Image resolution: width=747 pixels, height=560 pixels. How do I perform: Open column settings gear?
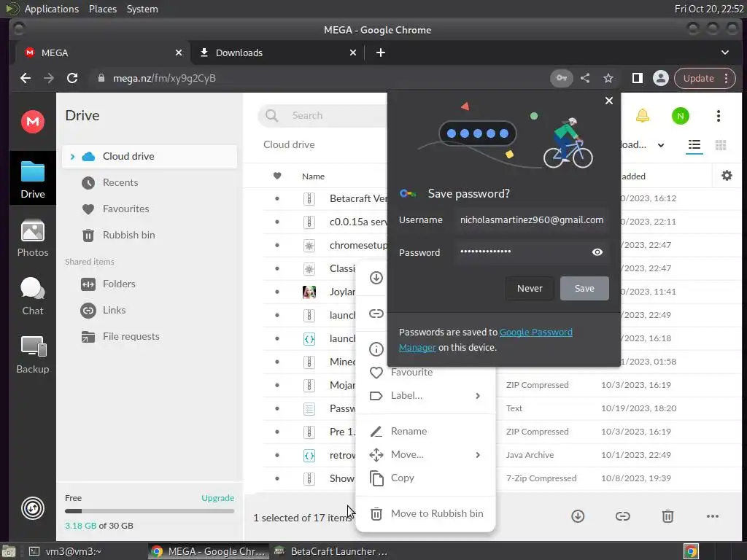[727, 176]
